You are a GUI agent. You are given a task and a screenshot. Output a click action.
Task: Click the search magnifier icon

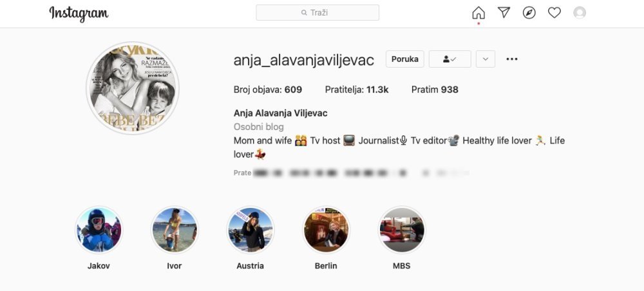pos(304,13)
